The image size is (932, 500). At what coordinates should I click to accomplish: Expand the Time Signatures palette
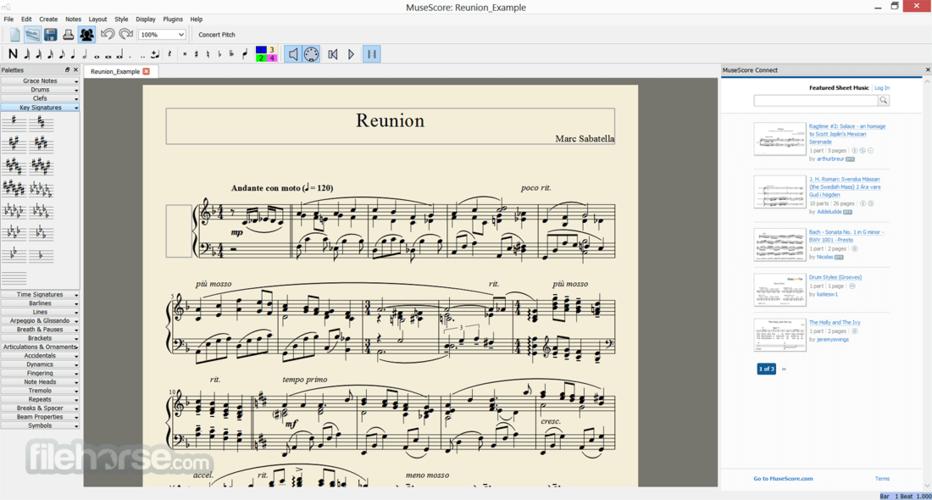(40, 294)
